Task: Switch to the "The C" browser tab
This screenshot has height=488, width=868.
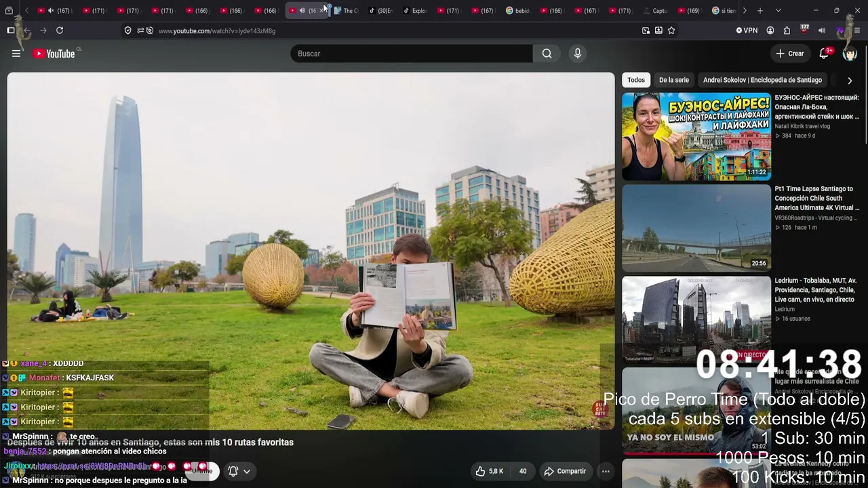Action: (346, 11)
